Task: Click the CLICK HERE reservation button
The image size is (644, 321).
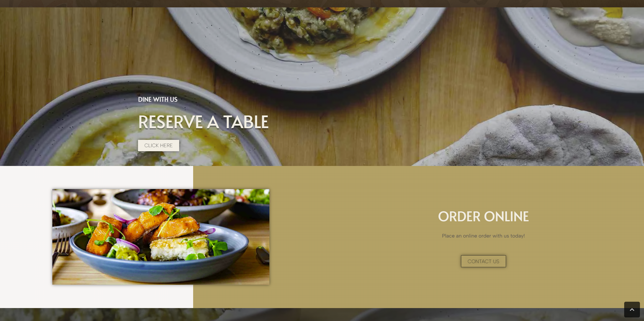Action: click(158, 145)
